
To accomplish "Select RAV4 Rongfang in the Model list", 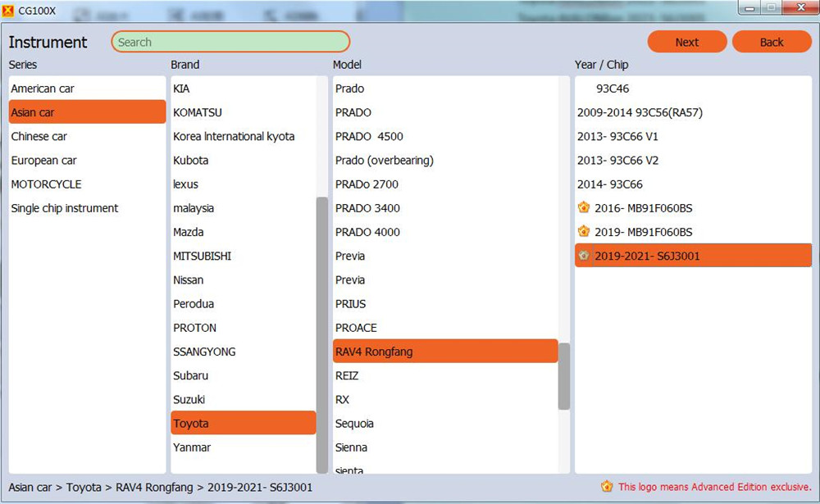I will click(445, 352).
